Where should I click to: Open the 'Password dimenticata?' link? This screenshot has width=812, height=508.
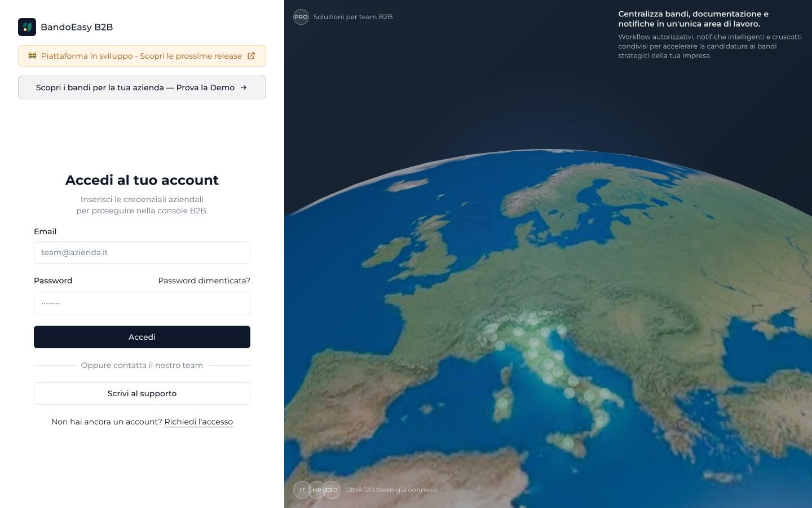point(204,281)
